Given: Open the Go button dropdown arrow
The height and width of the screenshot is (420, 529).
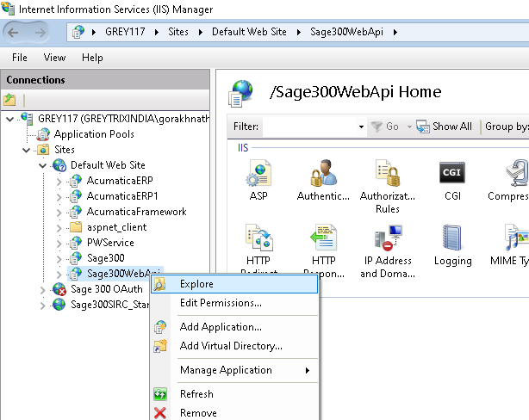Looking at the screenshot, I should click(409, 127).
